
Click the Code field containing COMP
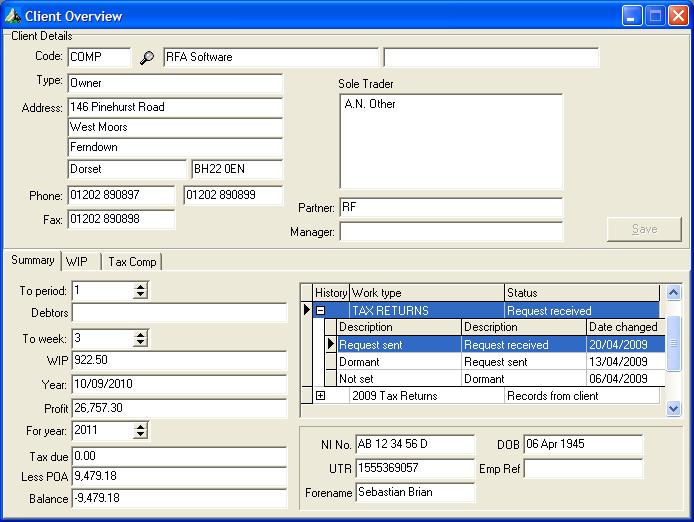click(x=99, y=57)
